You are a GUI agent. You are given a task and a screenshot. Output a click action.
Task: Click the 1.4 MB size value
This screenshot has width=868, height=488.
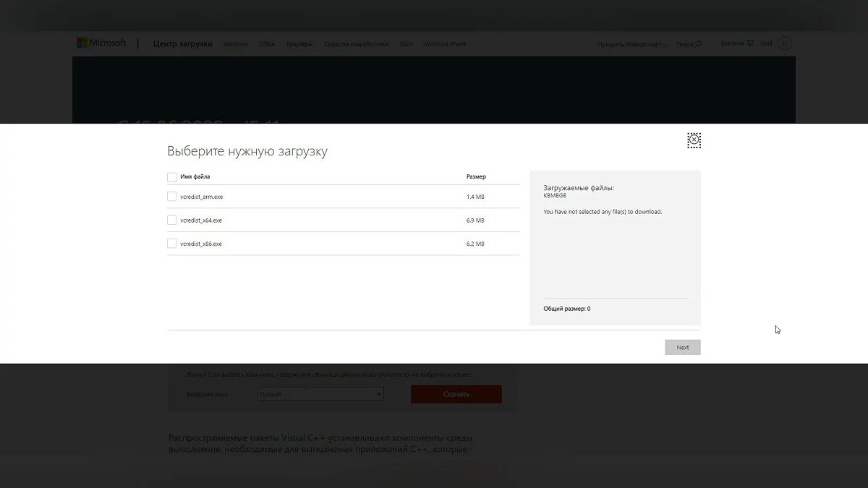point(475,197)
